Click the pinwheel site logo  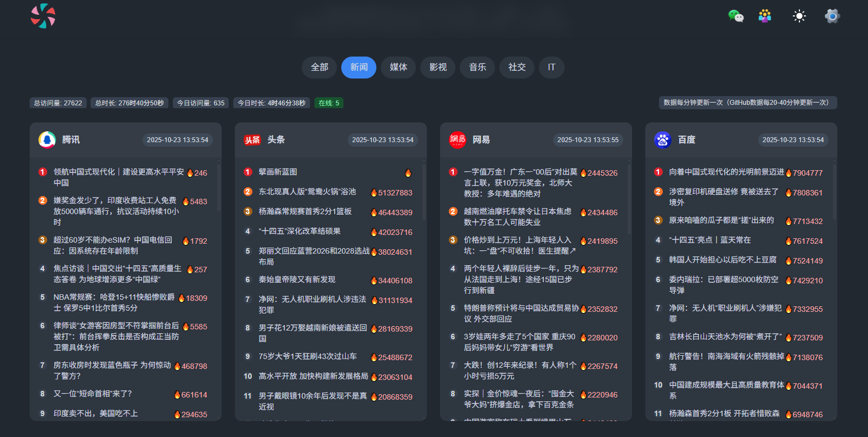click(43, 16)
